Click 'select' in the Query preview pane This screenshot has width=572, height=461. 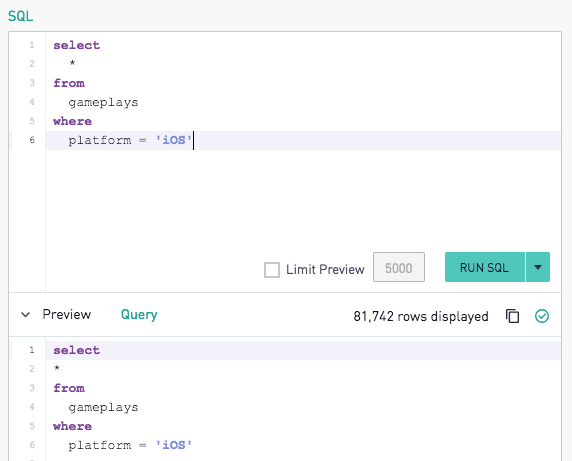77,350
